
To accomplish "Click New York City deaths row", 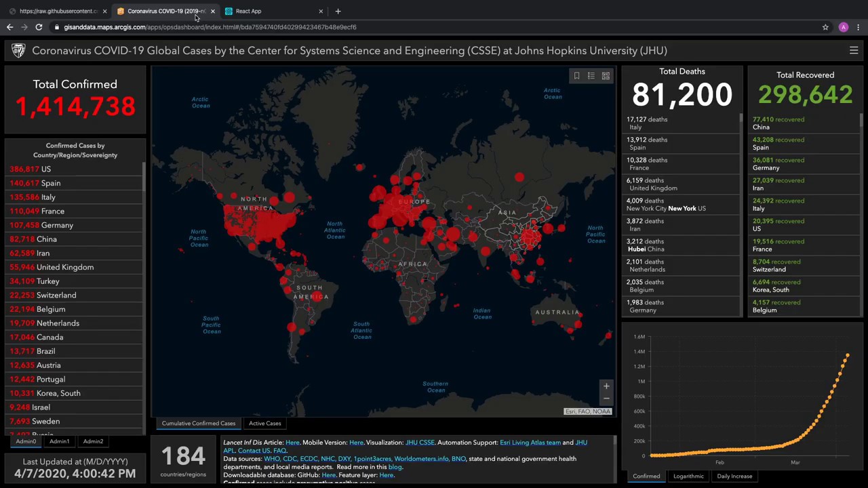I will pyautogui.click(x=681, y=205).
